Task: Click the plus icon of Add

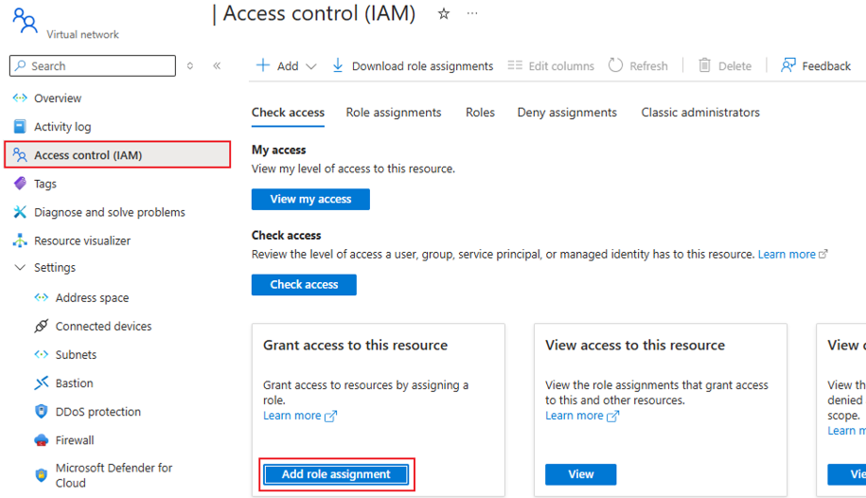Action: [263, 66]
